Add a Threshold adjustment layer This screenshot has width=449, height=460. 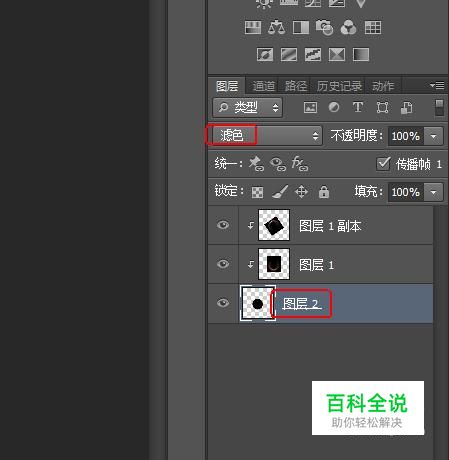pos(313,54)
